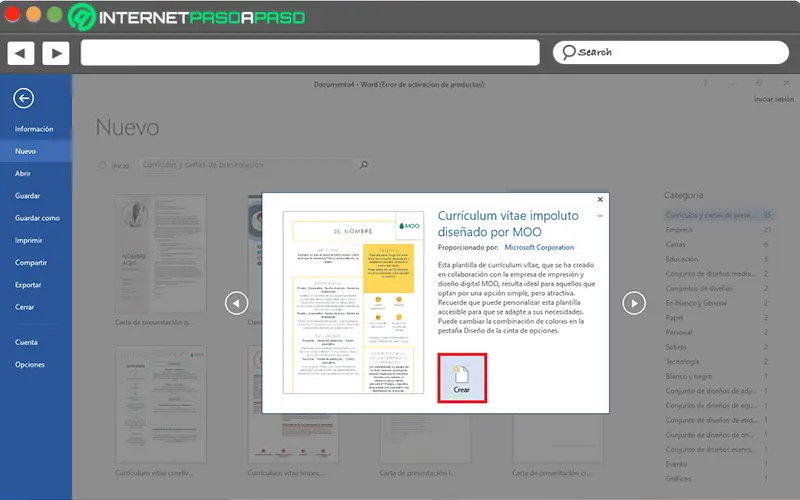
Task: Click the template search field
Action: pyautogui.click(x=247, y=165)
